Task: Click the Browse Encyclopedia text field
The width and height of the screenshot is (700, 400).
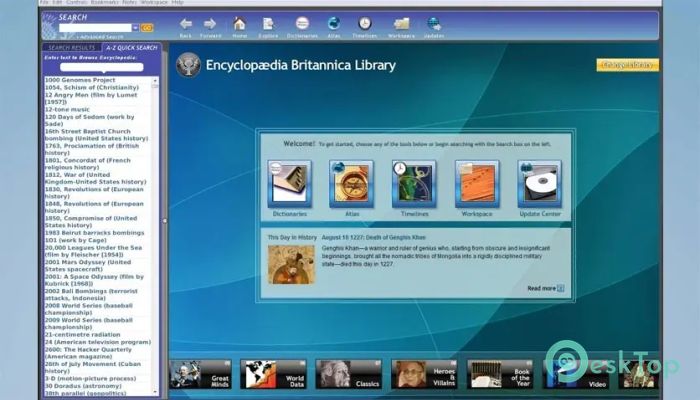Action: pyautogui.click(x=102, y=67)
